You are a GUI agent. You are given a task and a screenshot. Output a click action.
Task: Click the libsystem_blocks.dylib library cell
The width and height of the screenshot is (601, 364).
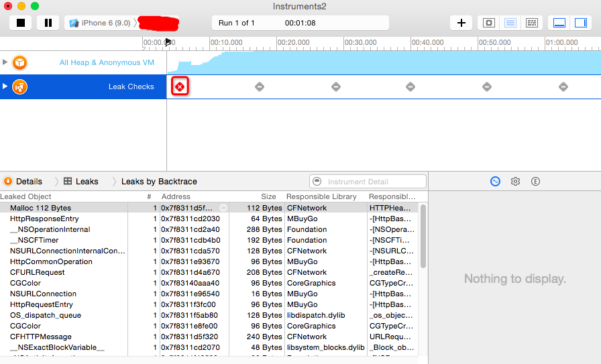point(326,347)
